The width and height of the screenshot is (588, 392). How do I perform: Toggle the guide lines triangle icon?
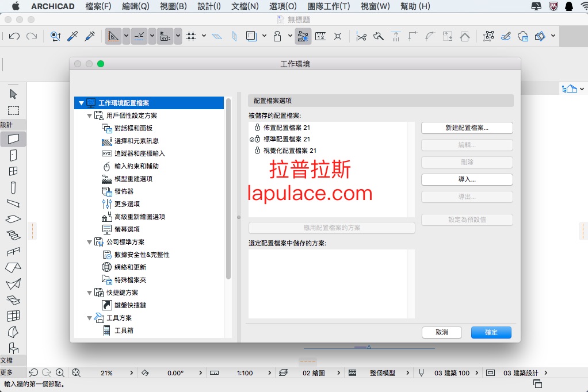click(113, 36)
